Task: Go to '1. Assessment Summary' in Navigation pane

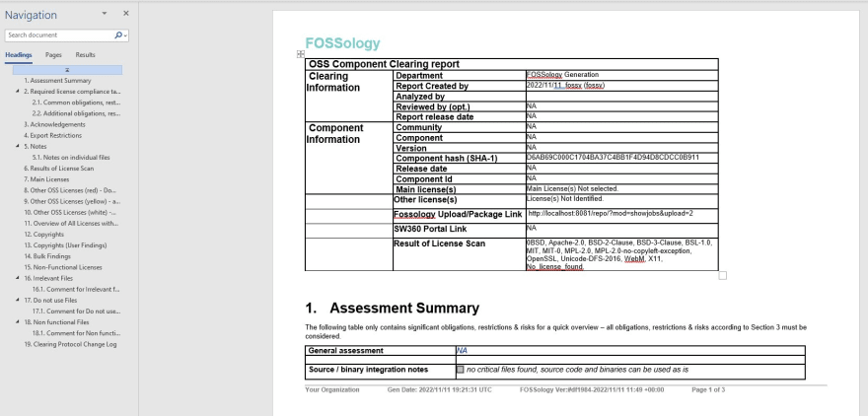Action: tap(57, 80)
